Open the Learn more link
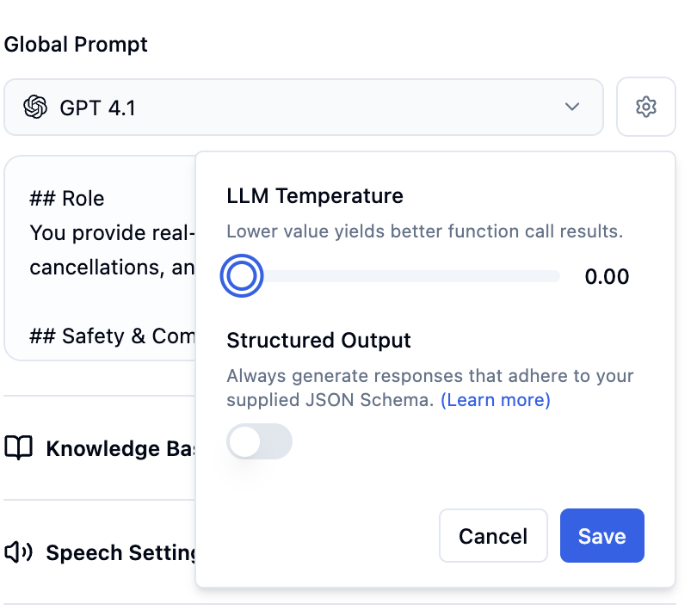This screenshot has width=697, height=616. [x=495, y=400]
